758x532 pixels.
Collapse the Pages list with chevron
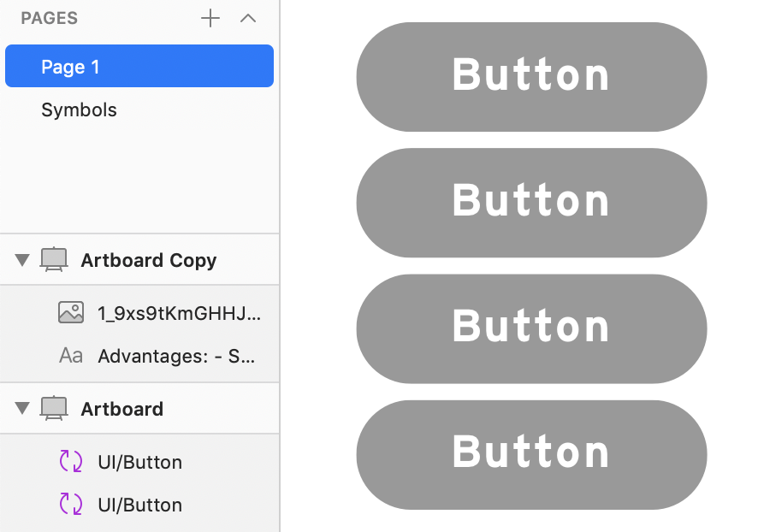[x=248, y=18]
